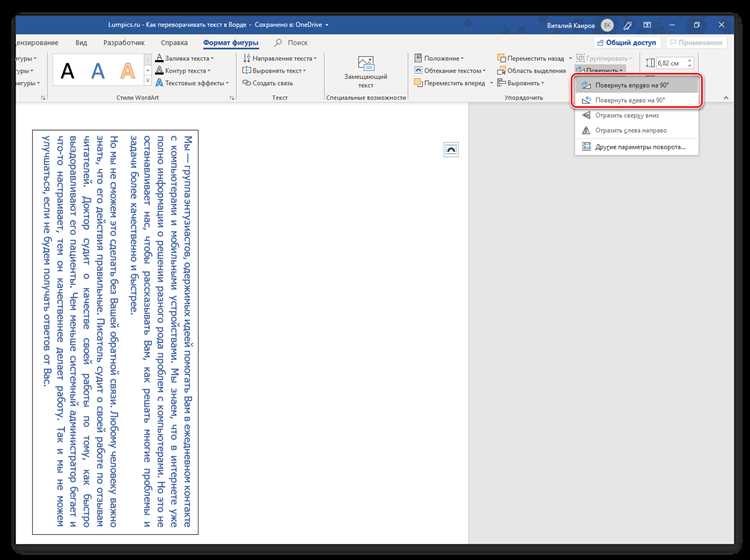Select the orange outlined WordArt style A
Image resolution: width=750 pixels, height=560 pixels.
coord(127,71)
